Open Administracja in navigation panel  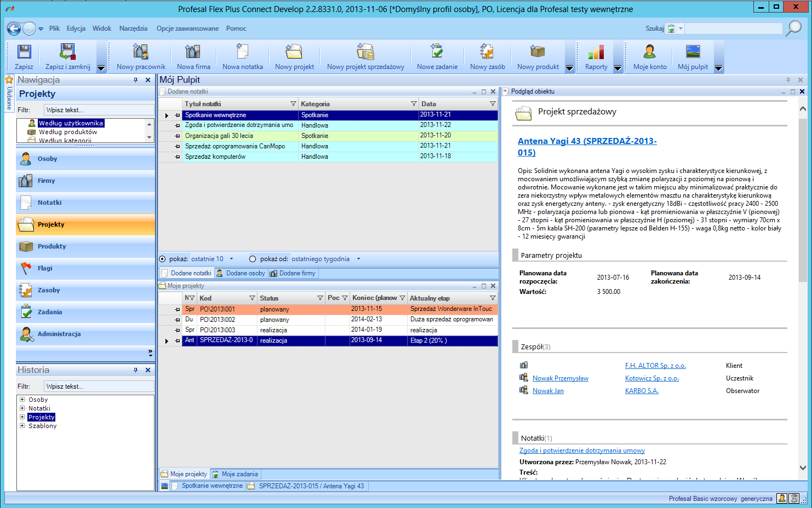[85, 334]
